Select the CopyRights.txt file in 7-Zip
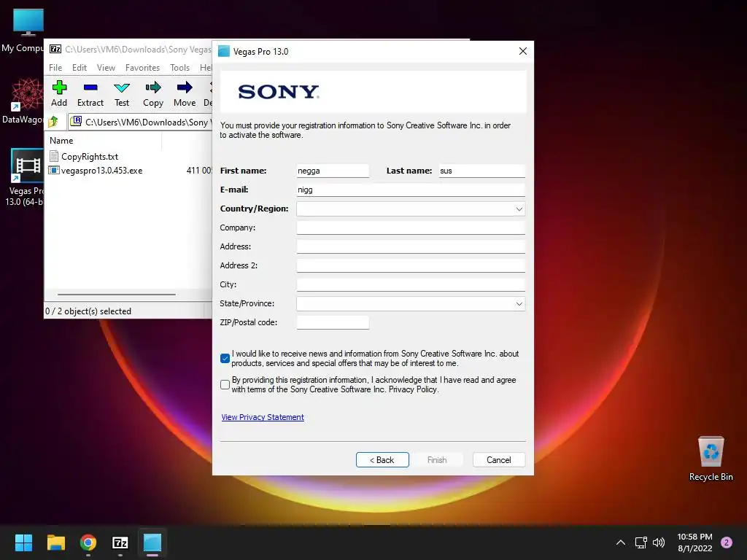 point(84,156)
